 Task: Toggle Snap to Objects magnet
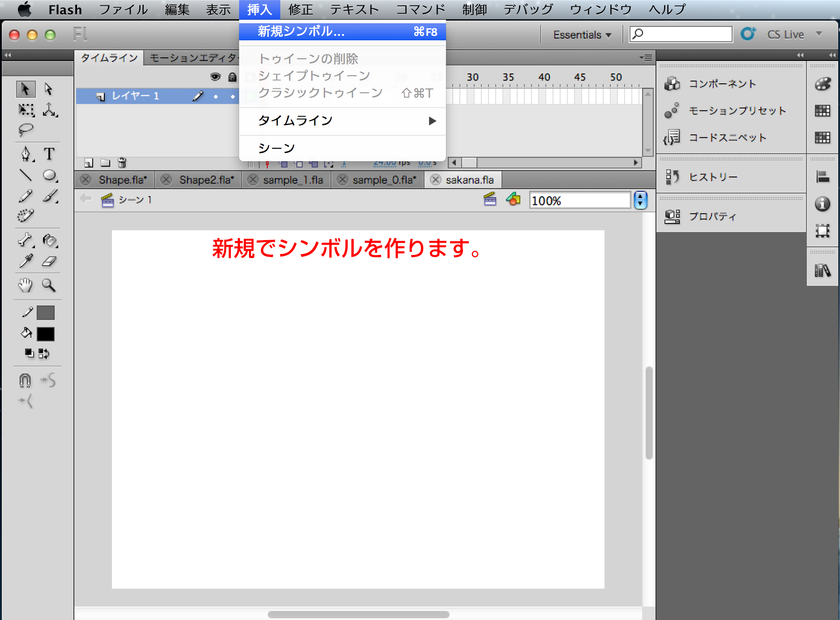click(x=25, y=380)
